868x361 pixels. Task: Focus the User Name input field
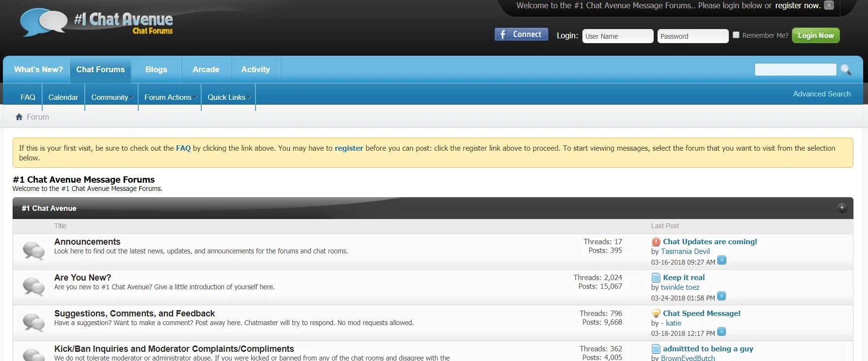click(x=618, y=36)
